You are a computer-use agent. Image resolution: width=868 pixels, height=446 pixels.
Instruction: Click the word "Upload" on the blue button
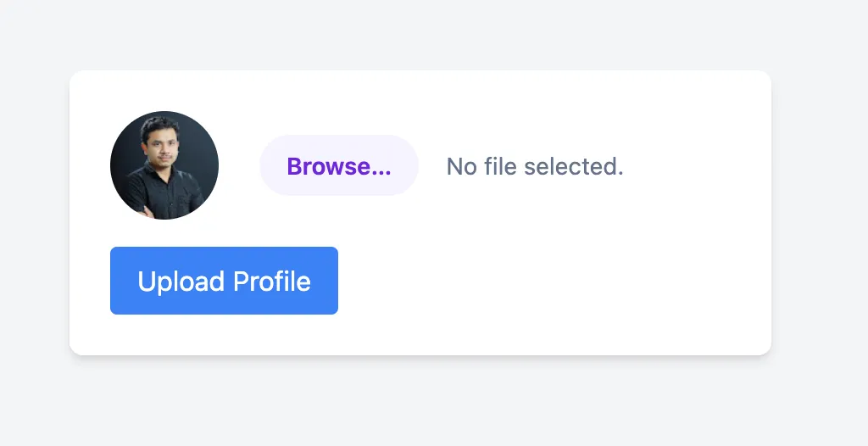point(181,281)
